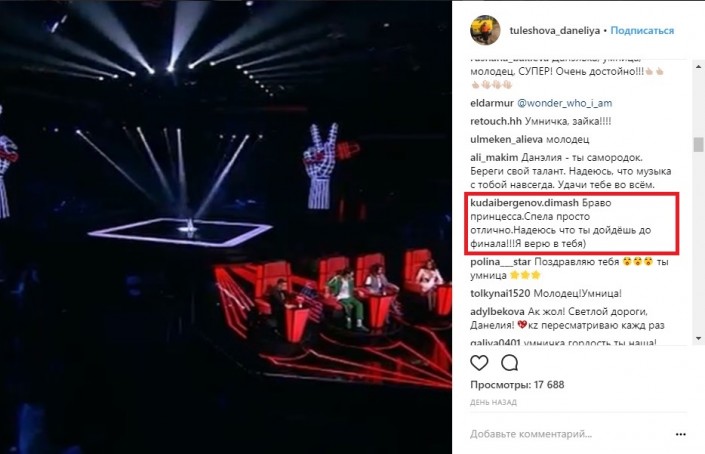The height and width of the screenshot is (454, 705).
Task: Open eldarmur commenter profile
Action: click(x=492, y=103)
